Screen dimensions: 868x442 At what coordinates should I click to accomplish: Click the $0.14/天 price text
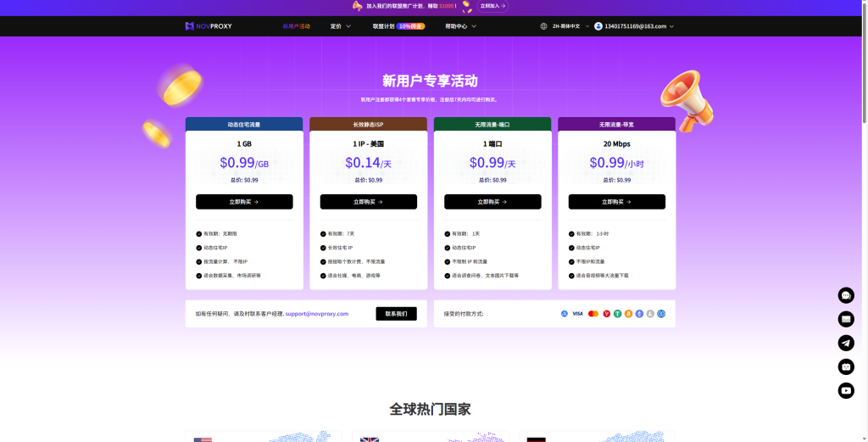tap(368, 163)
